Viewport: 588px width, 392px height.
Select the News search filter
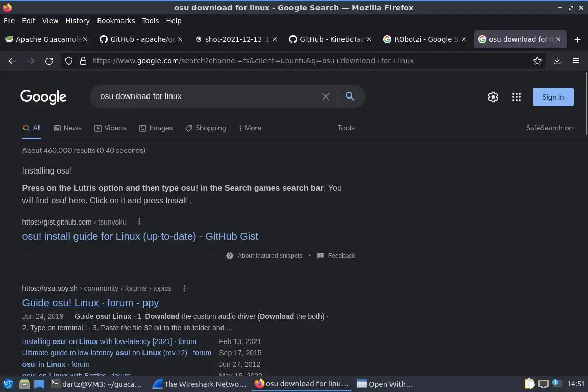click(x=67, y=128)
